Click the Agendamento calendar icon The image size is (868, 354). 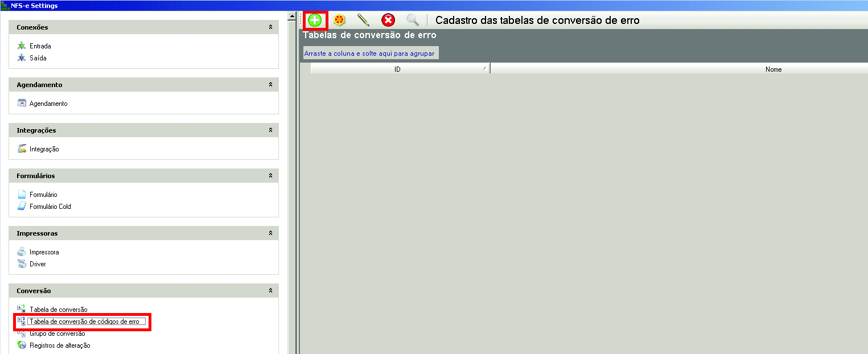point(22,104)
